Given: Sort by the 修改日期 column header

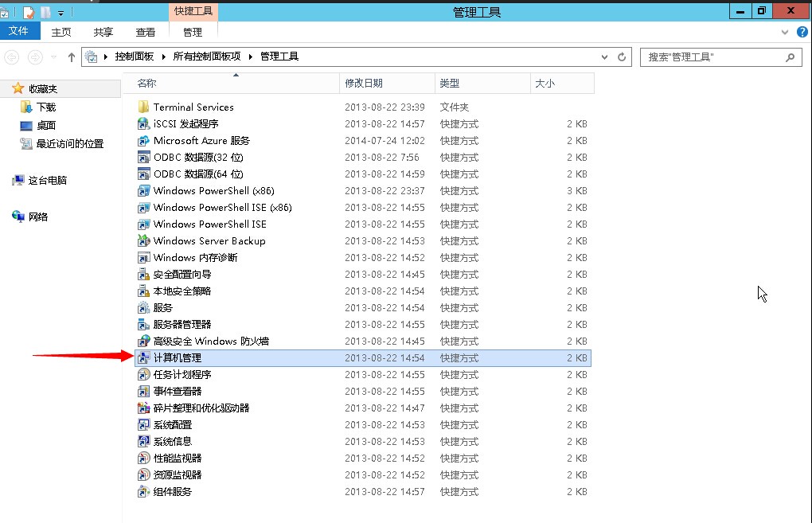Looking at the screenshot, I should (364, 83).
